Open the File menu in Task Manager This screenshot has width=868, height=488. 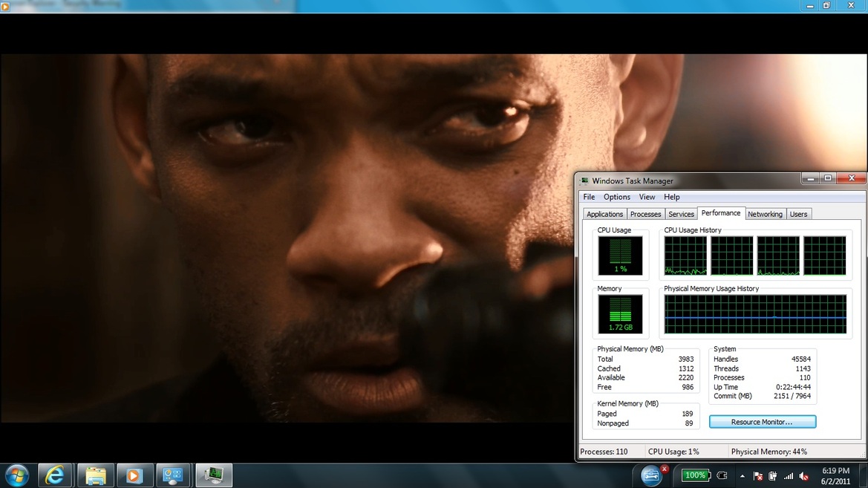tap(589, 197)
